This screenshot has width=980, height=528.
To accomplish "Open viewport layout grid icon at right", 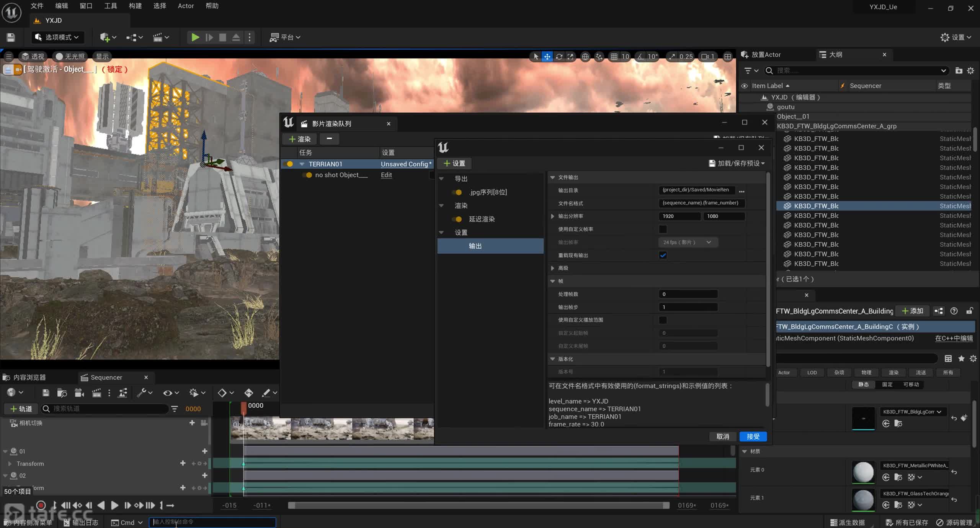I will pos(727,57).
